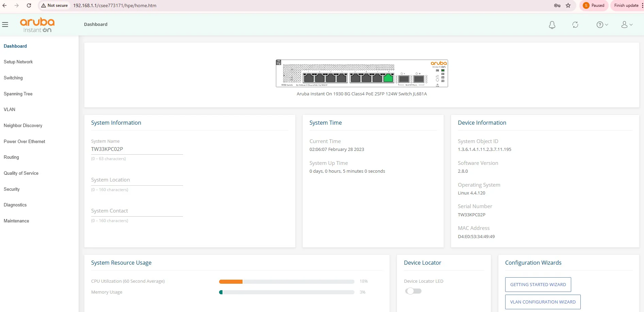Screen dimensions: 644x312
Task: Click the System Location field
Action: pos(137,180)
